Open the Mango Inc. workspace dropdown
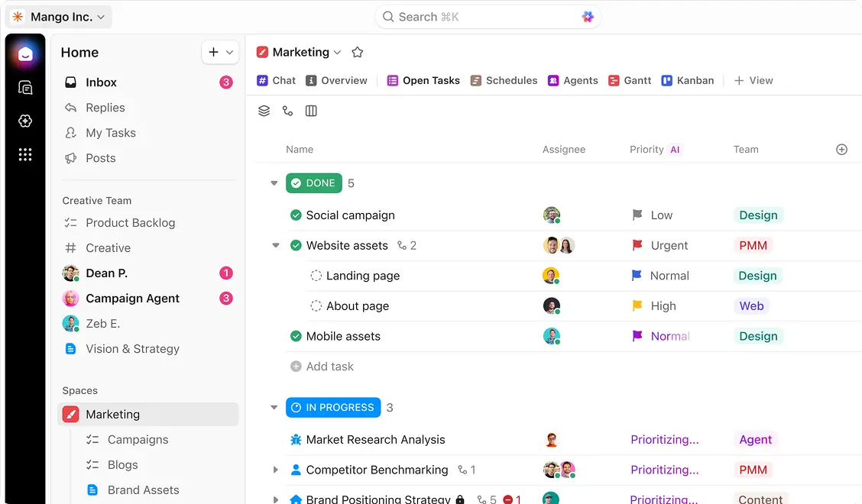This screenshot has height=504, width=862. click(x=58, y=16)
